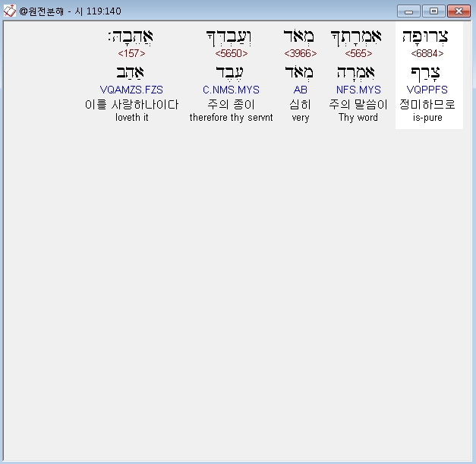Image resolution: width=476 pixels, height=464 pixels.
Task: Close the 원전분해 window
Action: (459, 11)
